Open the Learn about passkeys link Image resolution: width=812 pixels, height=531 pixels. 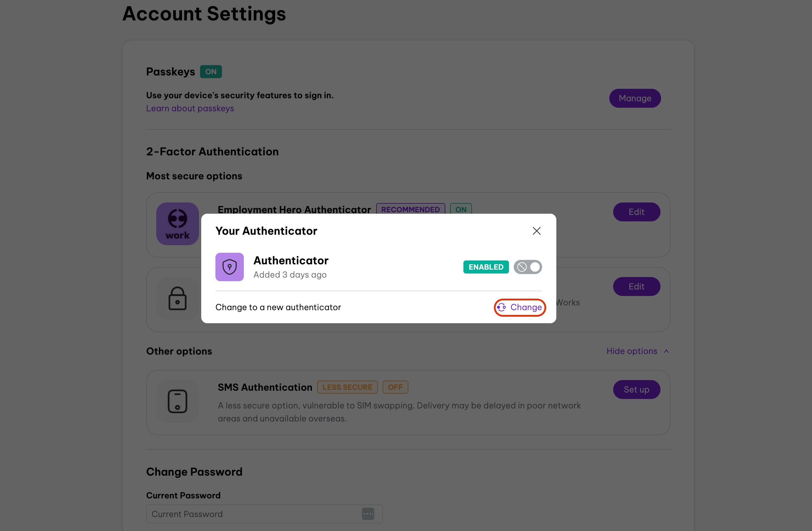(x=190, y=108)
